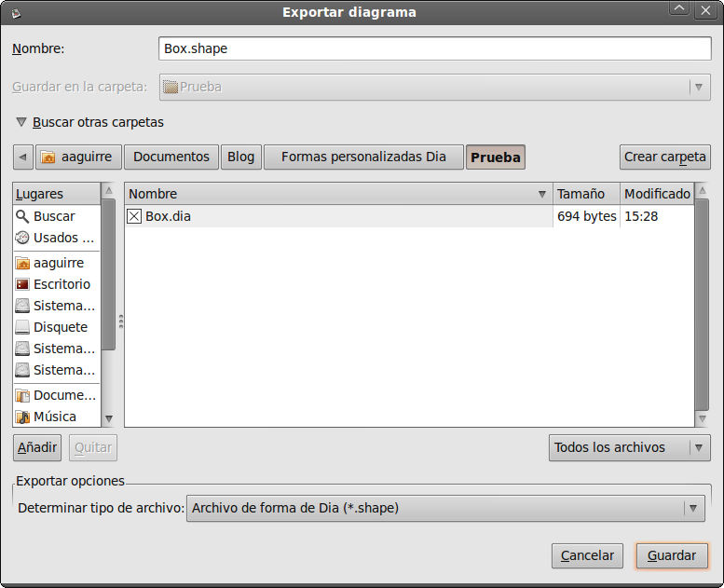Click the Crear carpeta button
Screen dimensions: 724x588
[665, 157]
